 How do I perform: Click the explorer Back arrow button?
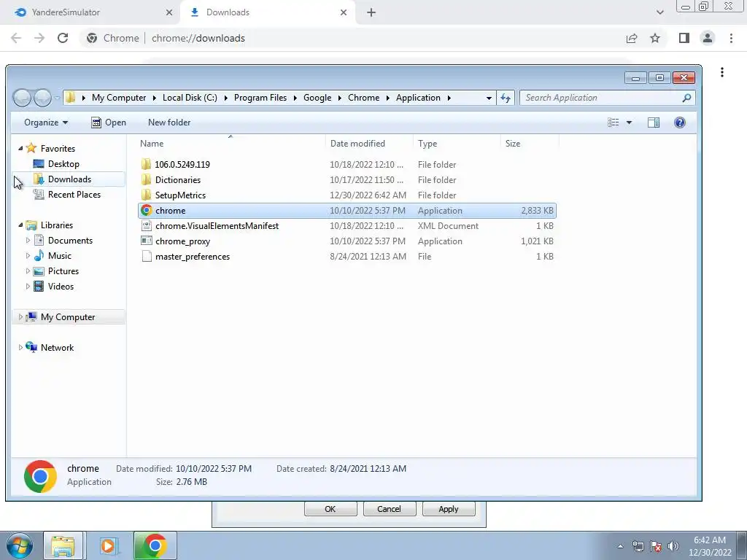[x=22, y=98]
